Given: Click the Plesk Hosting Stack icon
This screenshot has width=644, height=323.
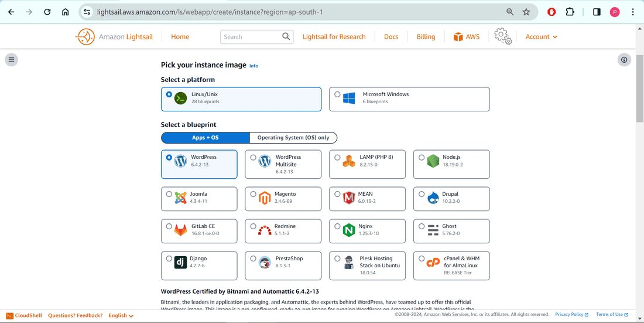Looking at the screenshot, I should pyautogui.click(x=349, y=262).
